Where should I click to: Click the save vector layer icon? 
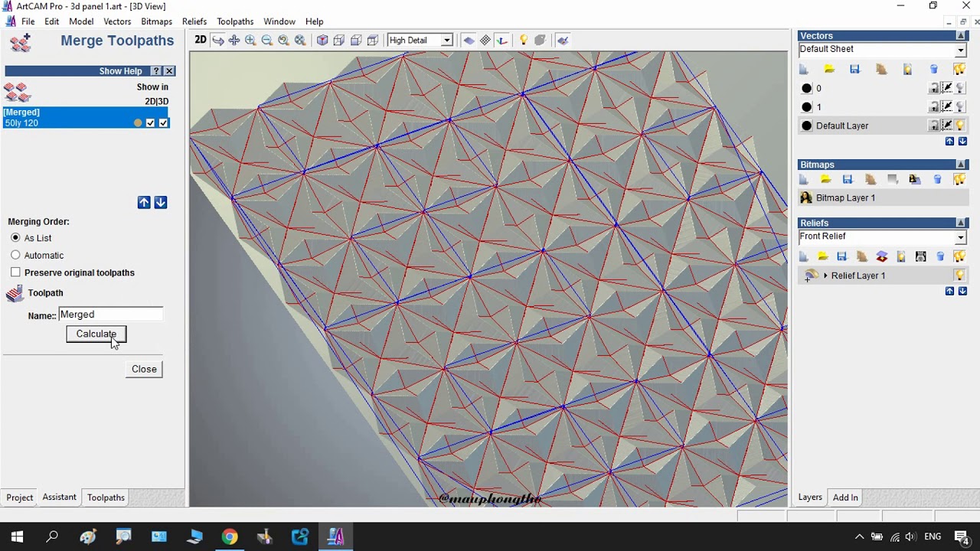[855, 70]
